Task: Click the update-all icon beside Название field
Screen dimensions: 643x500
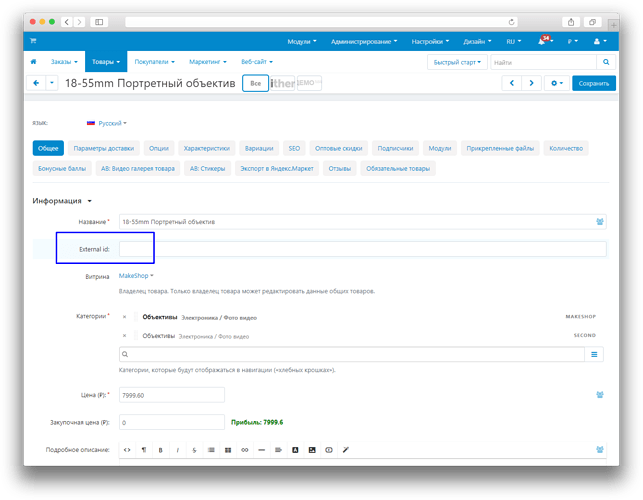Action: click(600, 222)
